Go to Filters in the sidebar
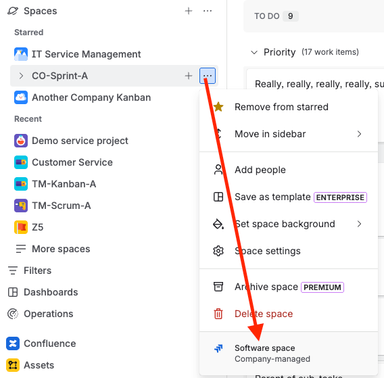This screenshot has height=378, width=384. [37, 271]
